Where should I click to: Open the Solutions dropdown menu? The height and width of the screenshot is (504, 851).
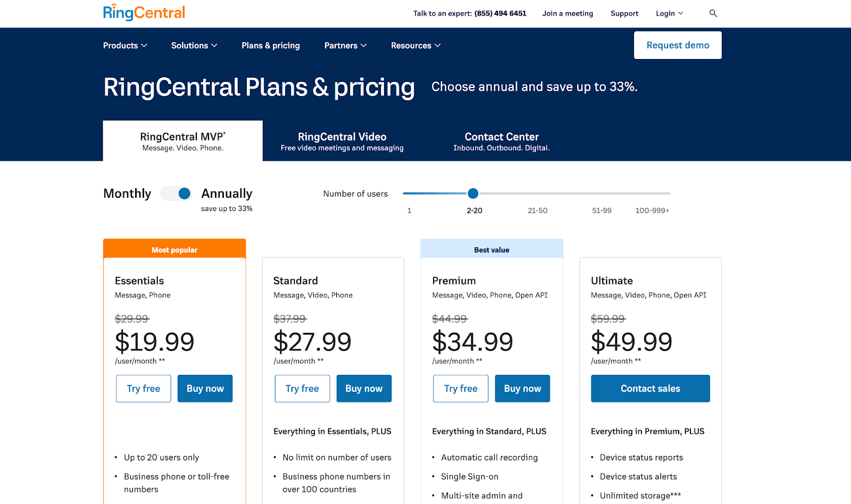(194, 46)
